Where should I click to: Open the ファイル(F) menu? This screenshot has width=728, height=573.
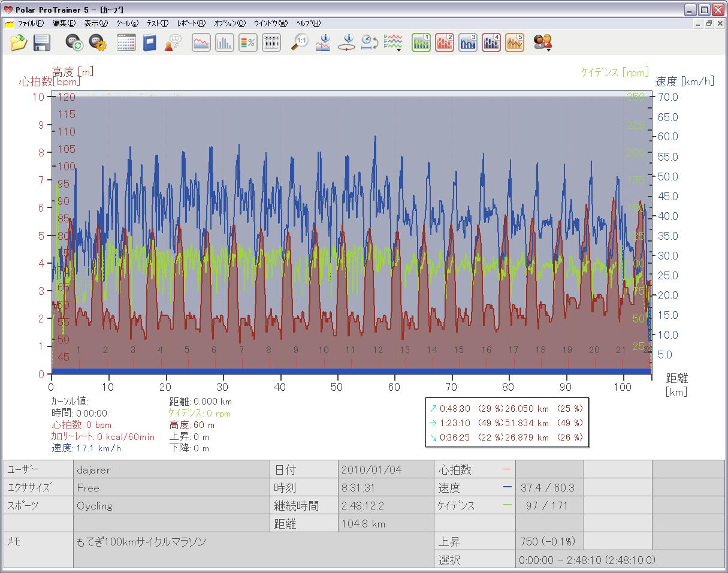click(x=31, y=23)
